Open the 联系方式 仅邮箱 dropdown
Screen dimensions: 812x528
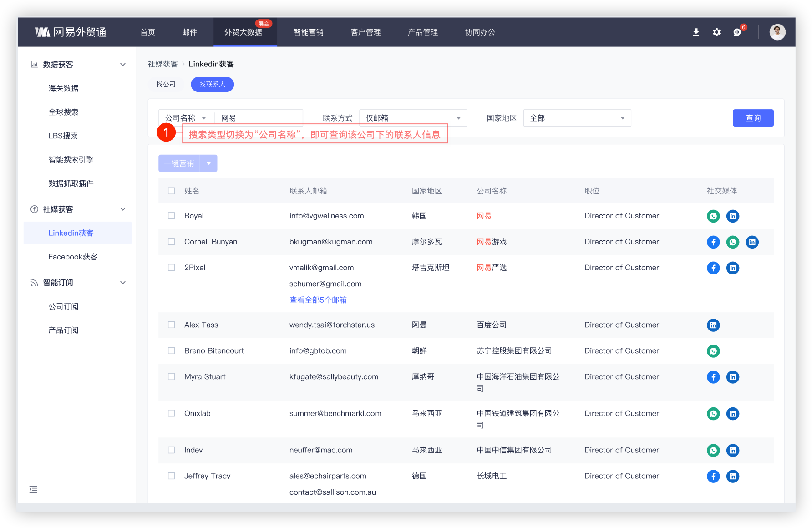click(x=413, y=118)
